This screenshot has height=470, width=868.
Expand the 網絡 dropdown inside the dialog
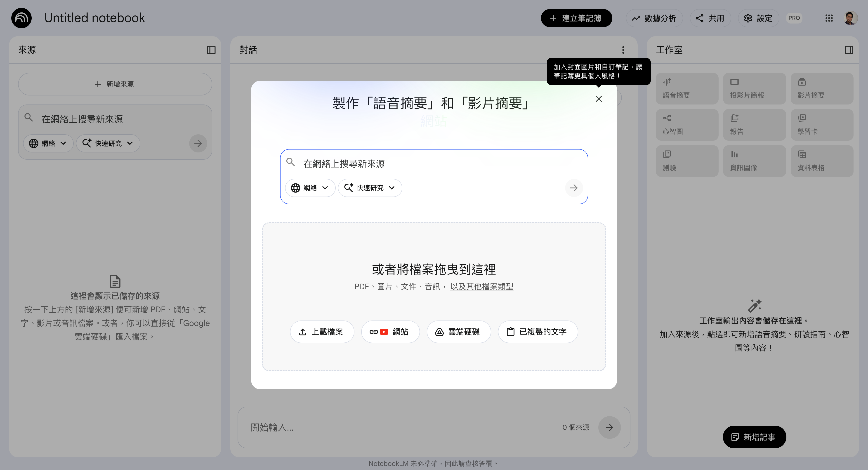coord(310,188)
